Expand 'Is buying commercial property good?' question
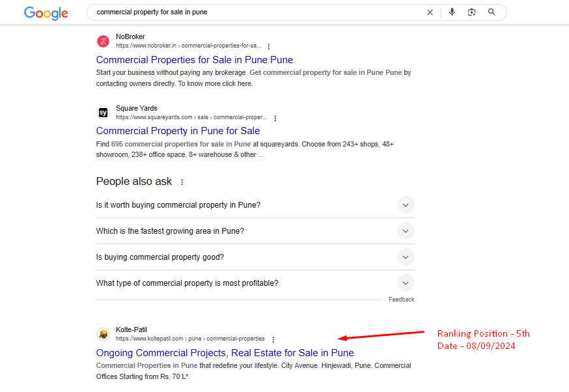The image size is (569, 392). pyautogui.click(x=406, y=257)
